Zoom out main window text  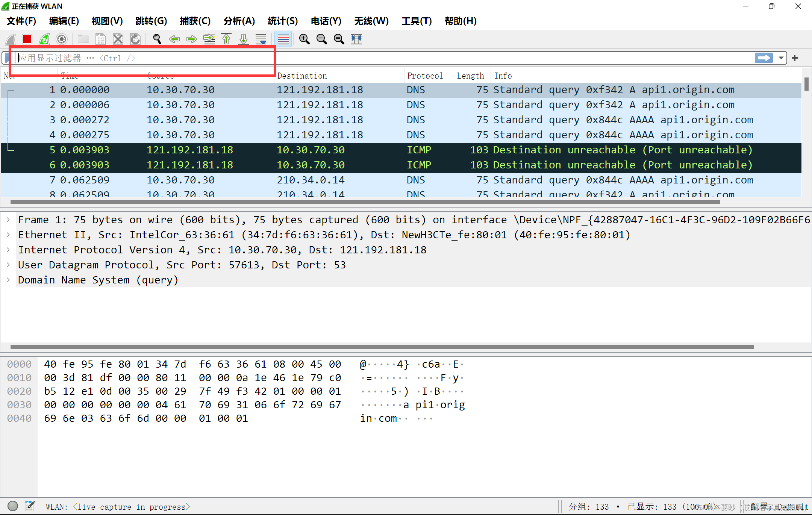point(322,39)
